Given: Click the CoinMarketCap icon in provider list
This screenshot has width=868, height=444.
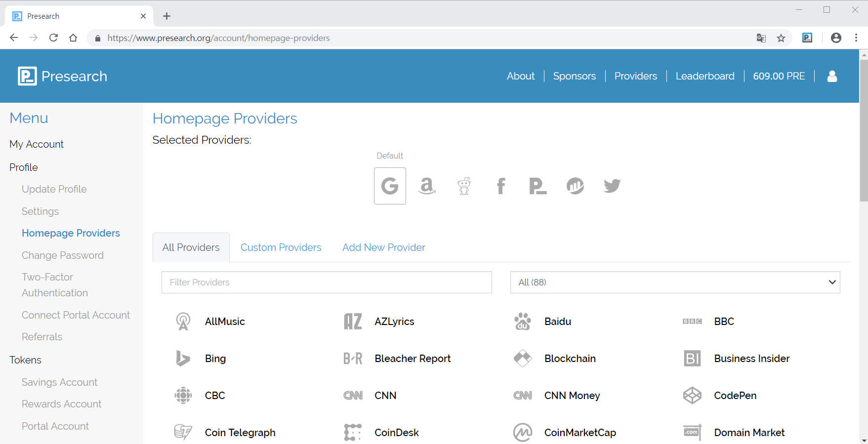Looking at the screenshot, I should [523, 433].
